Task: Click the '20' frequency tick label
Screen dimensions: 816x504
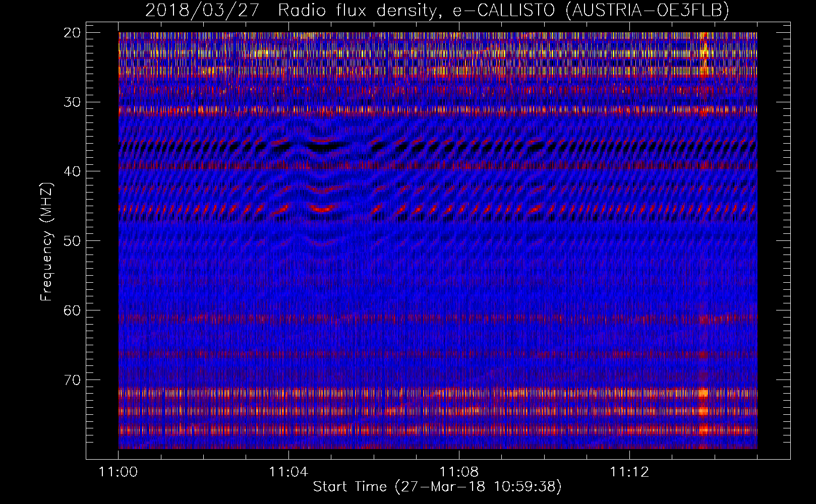Action: [72, 33]
